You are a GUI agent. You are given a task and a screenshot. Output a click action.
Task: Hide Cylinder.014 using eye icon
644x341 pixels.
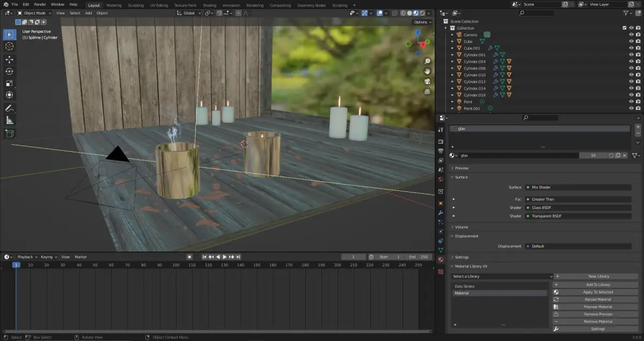pos(631,88)
